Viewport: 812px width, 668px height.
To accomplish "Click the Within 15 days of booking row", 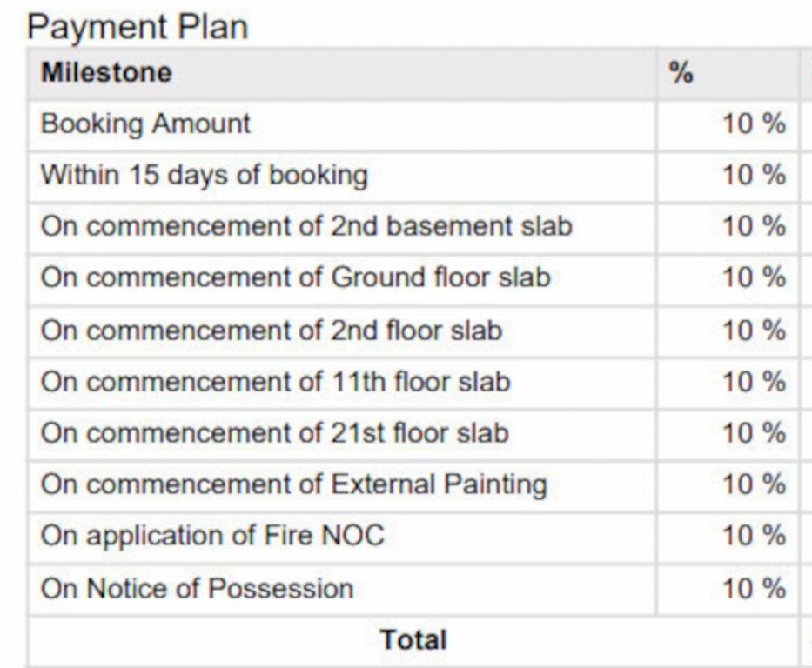I will coord(205,175).
